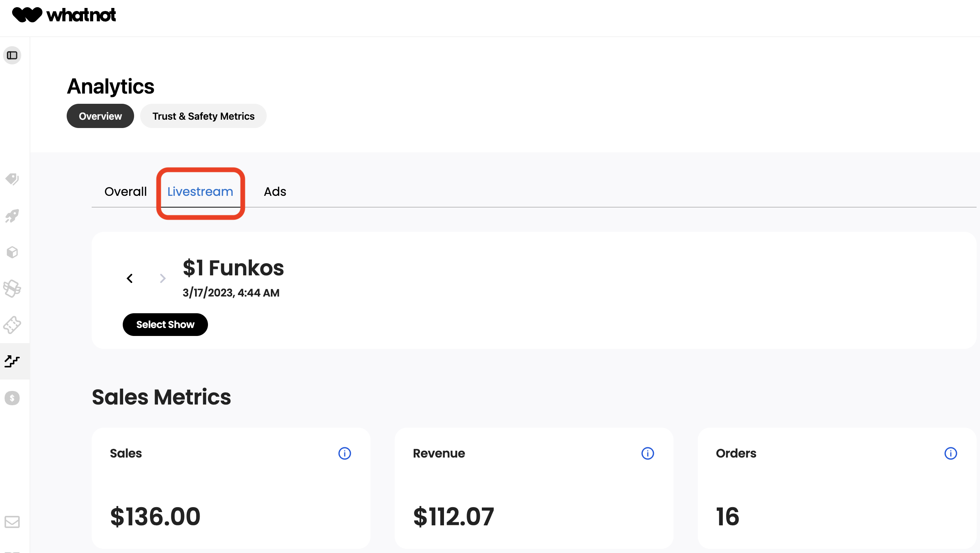This screenshot has width=980, height=553.
Task: Click the shipping icon in the sidebar
Action: (x=12, y=288)
